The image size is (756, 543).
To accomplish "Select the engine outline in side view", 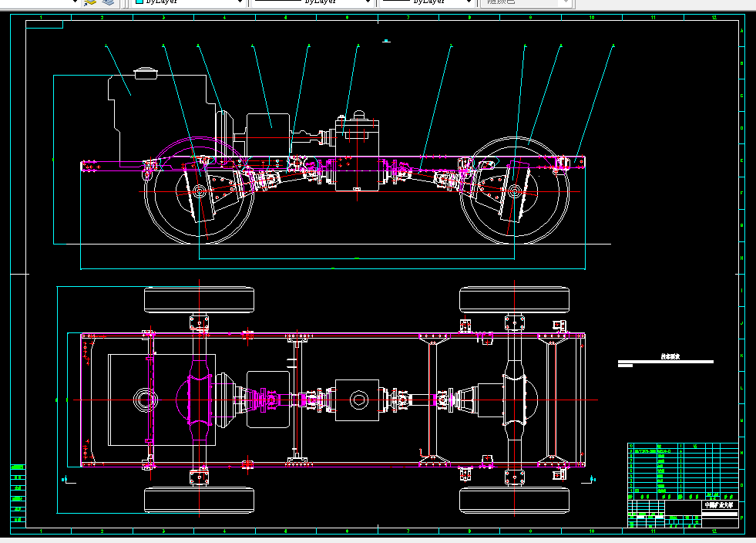I will (162, 116).
